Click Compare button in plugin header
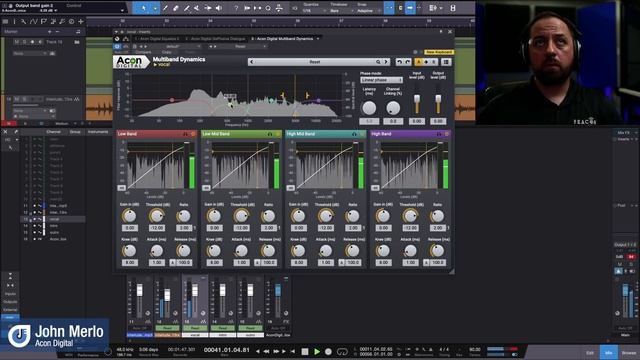The height and width of the screenshot is (360, 640). [x=143, y=52]
